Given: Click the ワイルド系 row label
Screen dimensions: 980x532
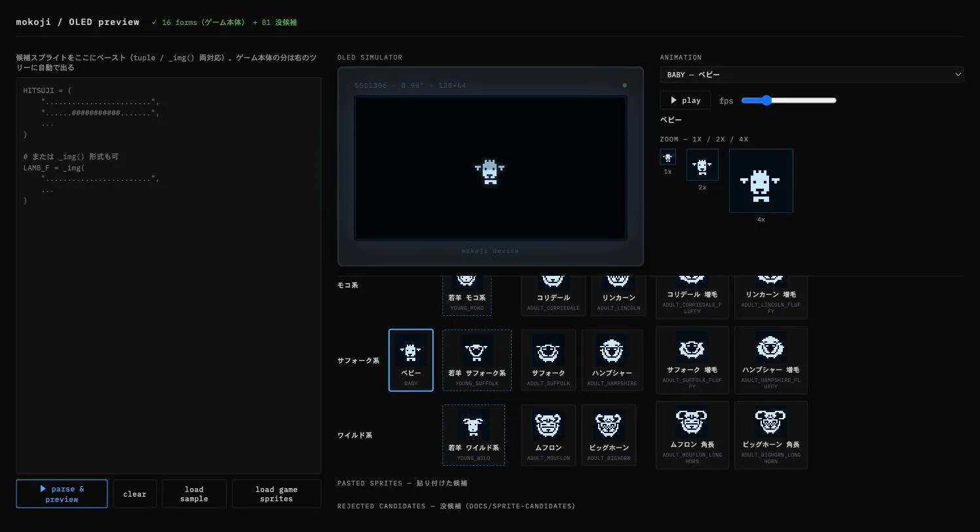Looking at the screenshot, I should [x=354, y=435].
